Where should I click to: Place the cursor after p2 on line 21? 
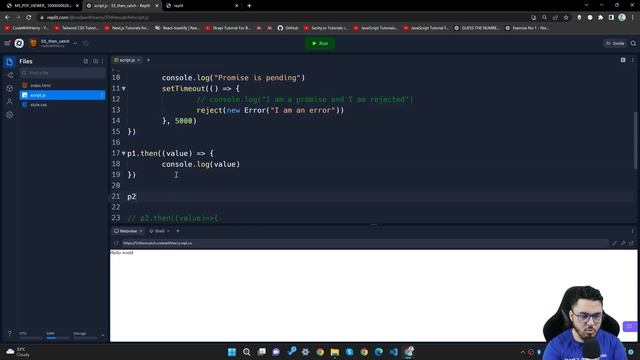[136, 196]
